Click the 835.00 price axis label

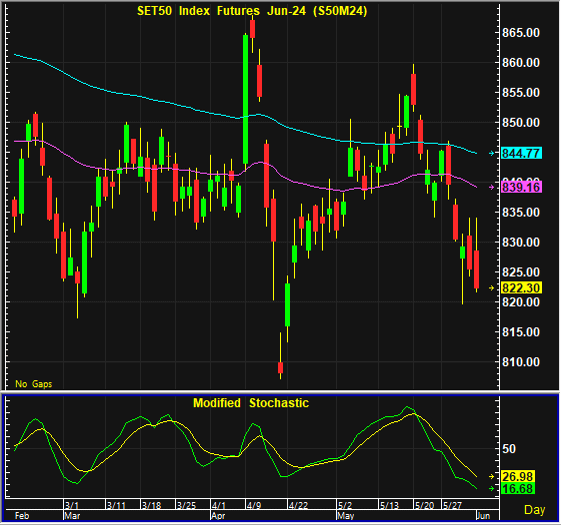point(521,212)
